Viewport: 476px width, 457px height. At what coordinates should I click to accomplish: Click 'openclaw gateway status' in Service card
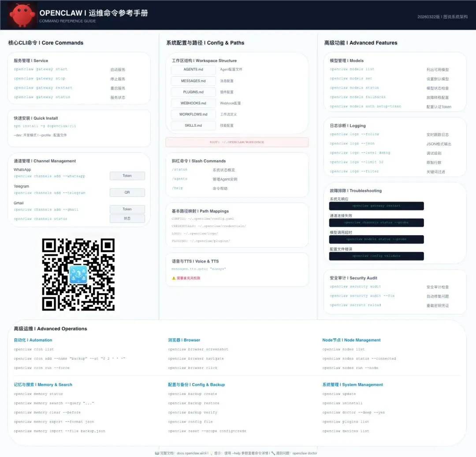[42, 97]
